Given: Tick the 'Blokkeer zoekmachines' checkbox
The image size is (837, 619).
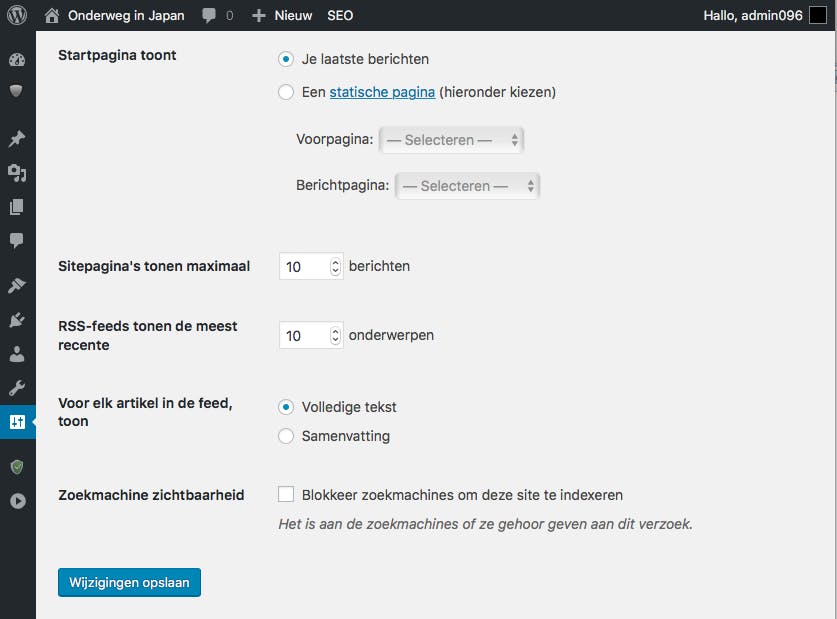Looking at the screenshot, I should click(x=287, y=494).
